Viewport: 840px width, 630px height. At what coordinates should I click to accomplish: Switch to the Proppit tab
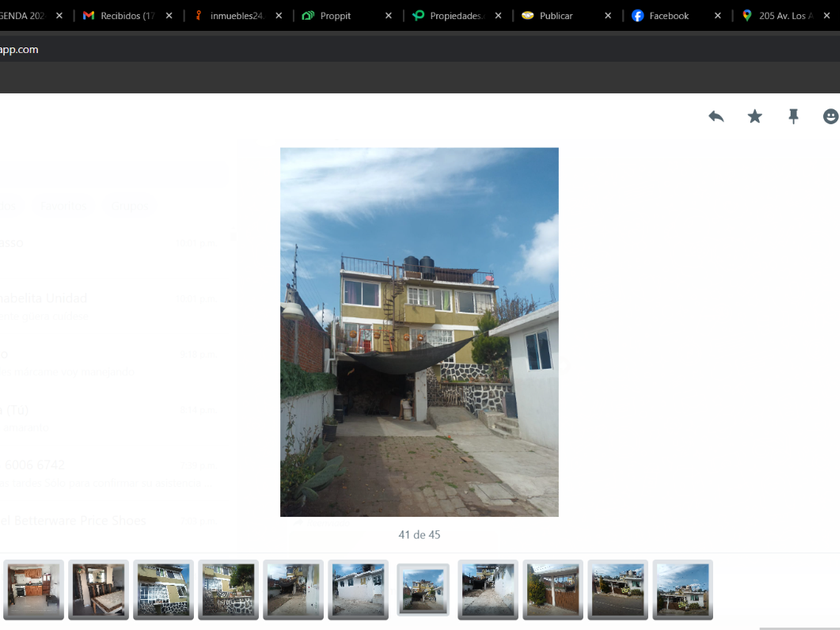346,16
